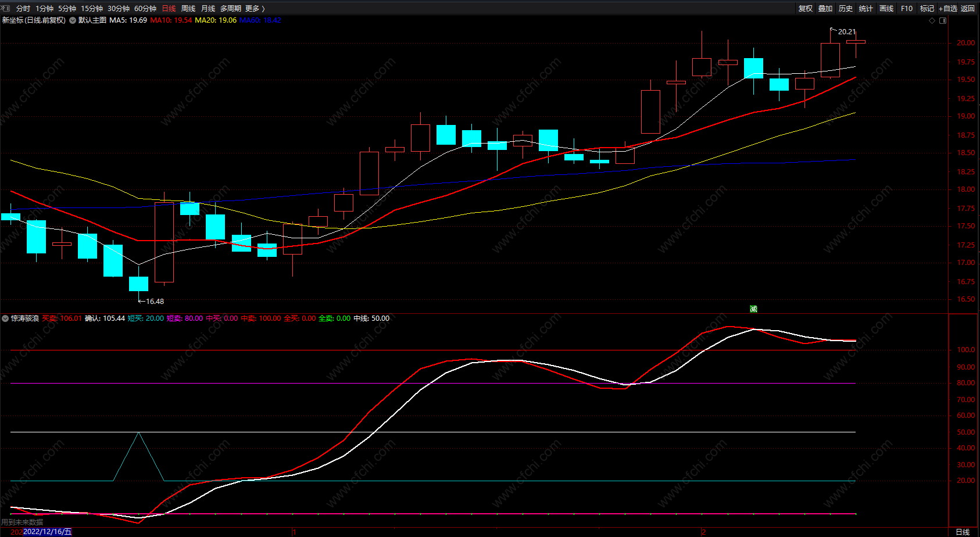Select the 15分钟 period tab
The width and height of the screenshot is (980, 537).
pyautogui.click(x=92, y=9)
